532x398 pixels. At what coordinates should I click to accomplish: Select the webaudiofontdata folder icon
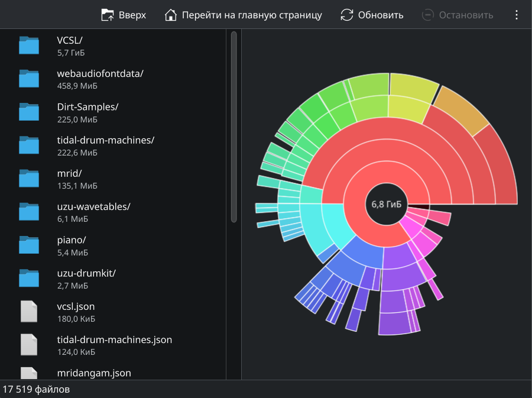pos(29,79)
